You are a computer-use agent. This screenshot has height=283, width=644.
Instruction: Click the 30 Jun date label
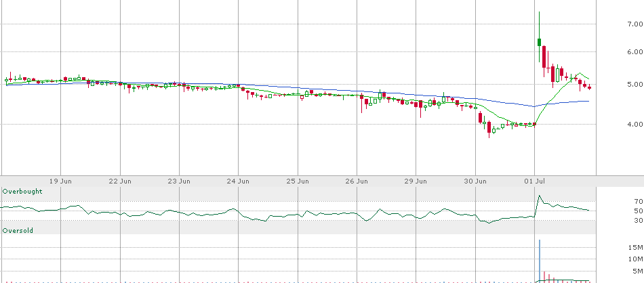point(476,181)
